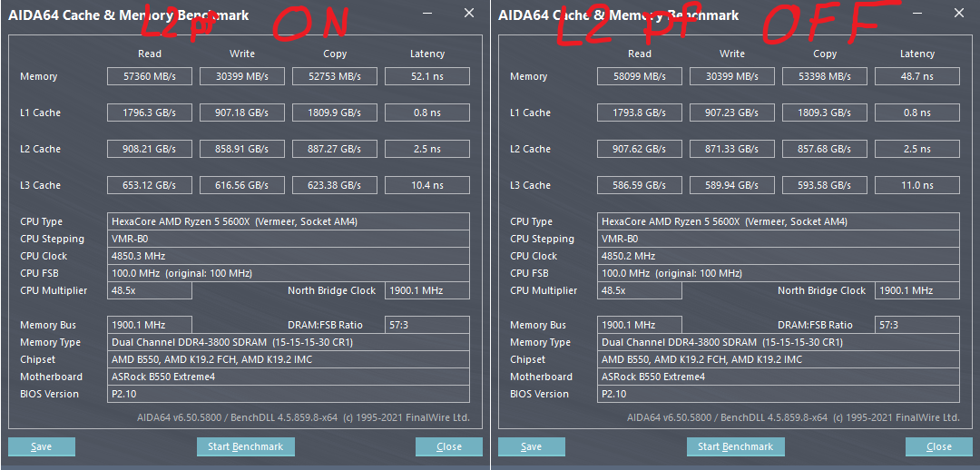Select L2 Cache Copy 857.68 GB/s
Screen dimensions: 980x470
(824, 149)
